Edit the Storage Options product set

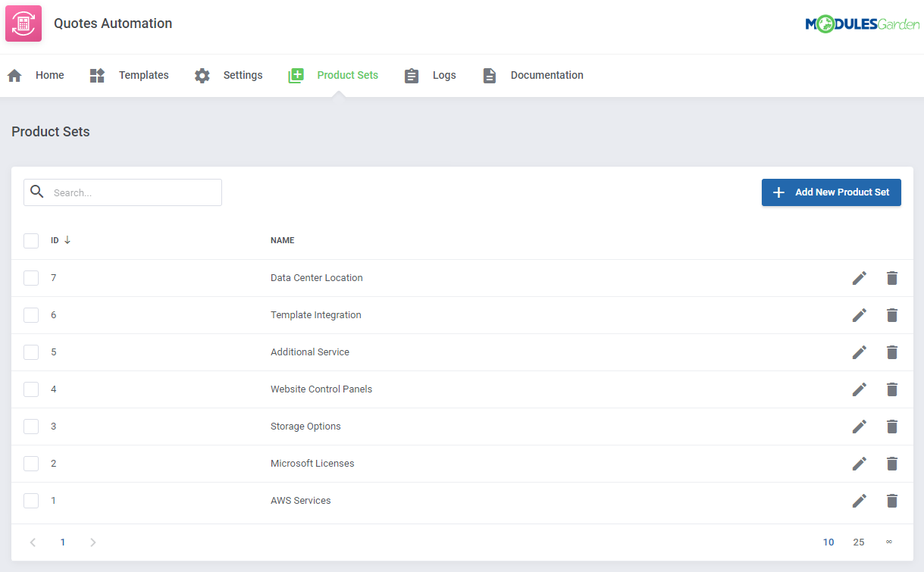(x=859, y=427)
